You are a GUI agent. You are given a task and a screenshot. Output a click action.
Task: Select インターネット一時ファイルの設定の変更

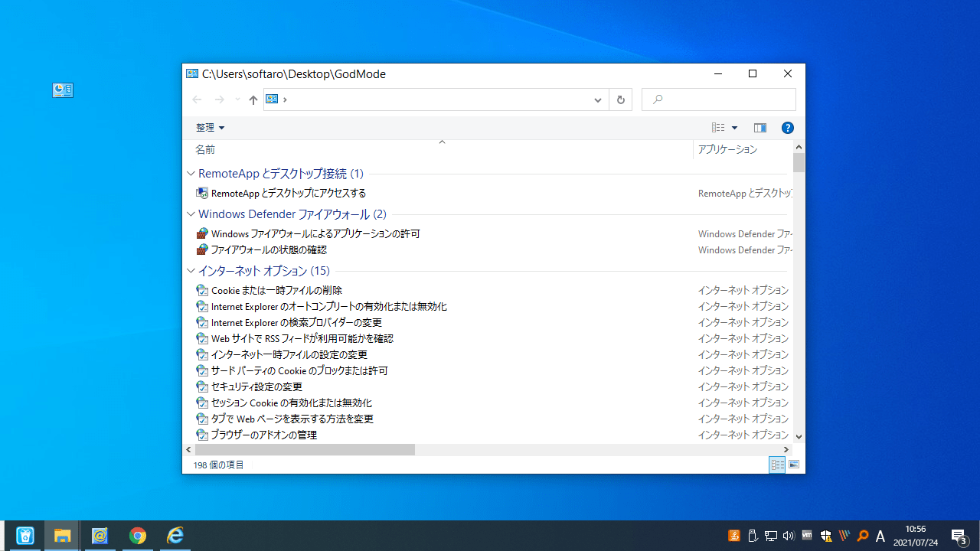289,354
